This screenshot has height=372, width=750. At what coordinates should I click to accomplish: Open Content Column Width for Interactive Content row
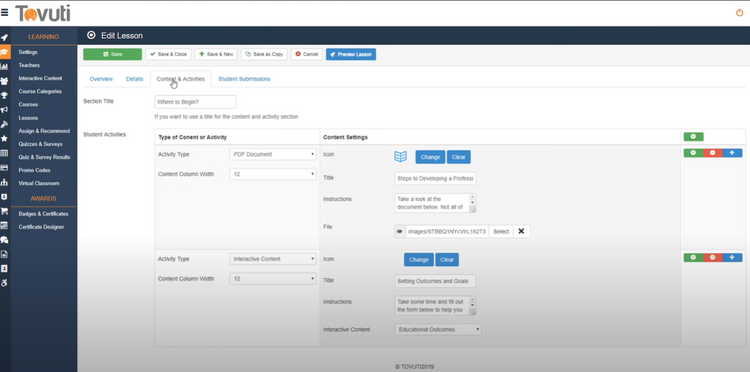click(x=273, y=279)
